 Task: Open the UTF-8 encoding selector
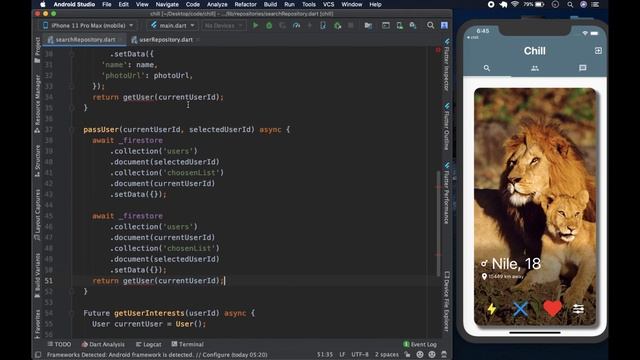click(360, 355)
